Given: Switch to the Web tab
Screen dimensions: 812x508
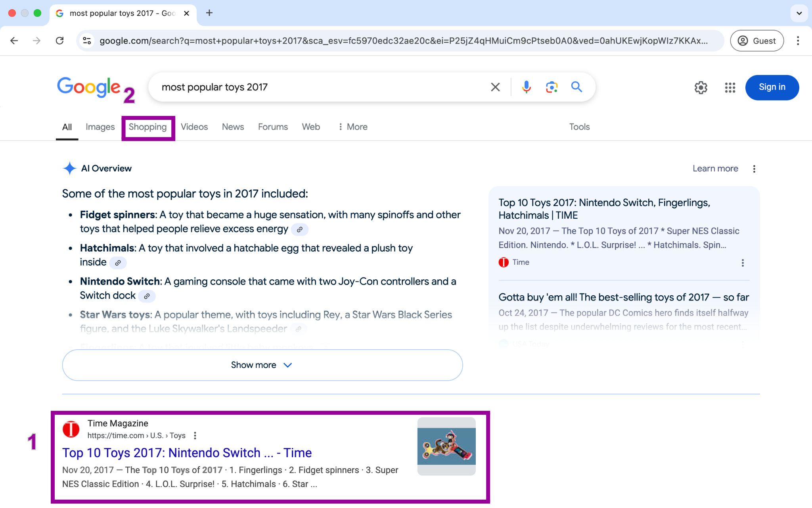Looking at the screenshot, I should coord(311,127).
